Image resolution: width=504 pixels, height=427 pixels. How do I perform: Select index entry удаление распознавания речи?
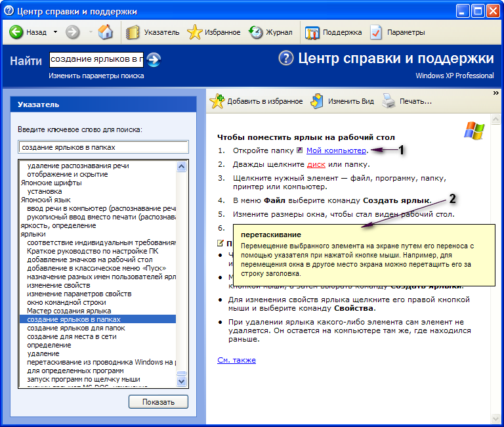pyautogui.click(x=78, y=166)
